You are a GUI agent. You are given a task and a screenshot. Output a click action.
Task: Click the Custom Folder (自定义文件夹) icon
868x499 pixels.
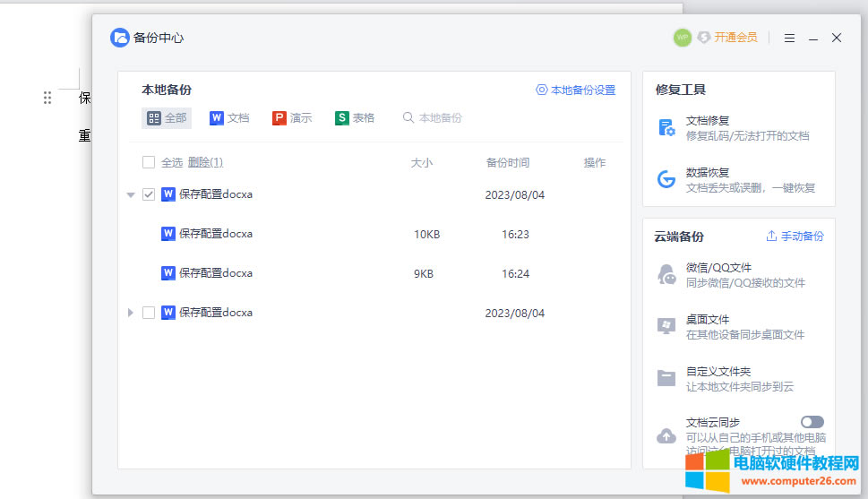coord(666,378)
